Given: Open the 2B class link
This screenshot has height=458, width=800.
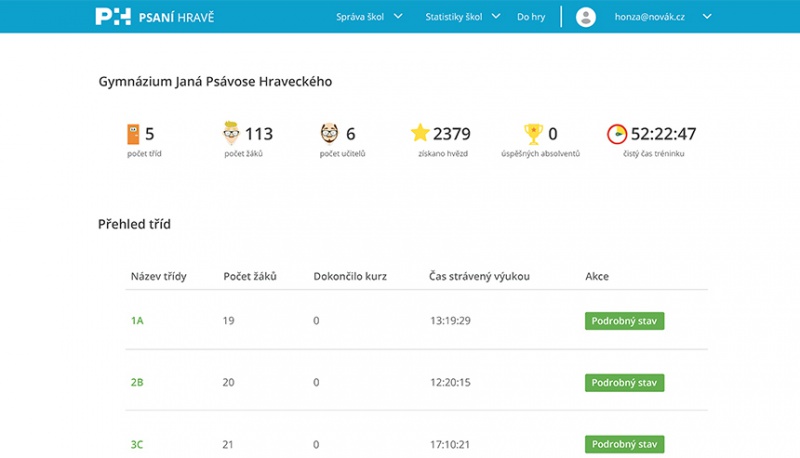Looking at the screenshot, I should coord(137,383).
